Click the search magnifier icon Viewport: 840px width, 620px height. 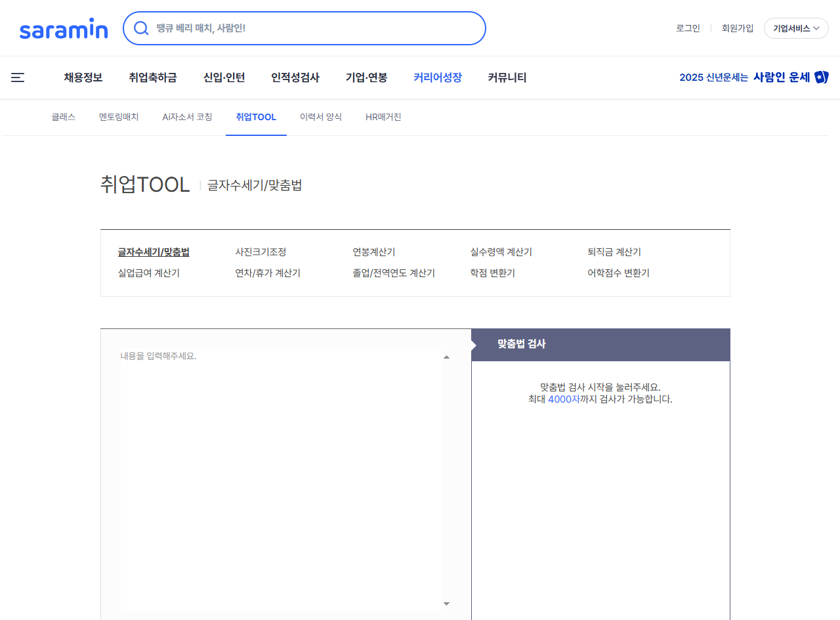pos(141,28)
